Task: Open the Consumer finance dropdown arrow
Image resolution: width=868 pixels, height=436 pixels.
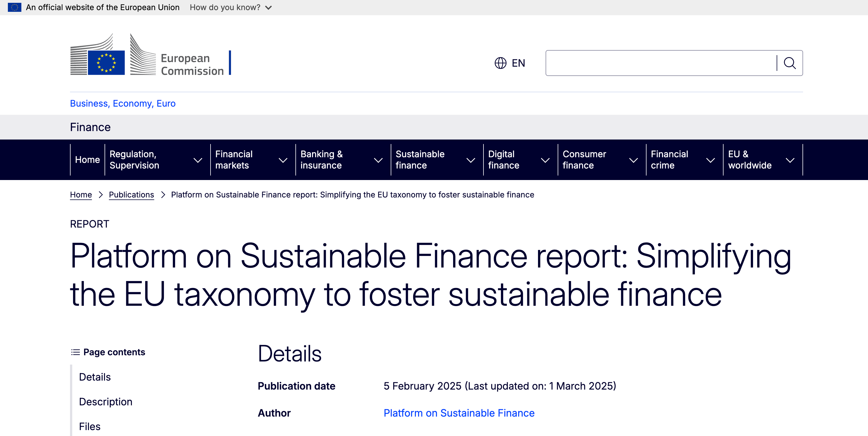Action: 634,160
